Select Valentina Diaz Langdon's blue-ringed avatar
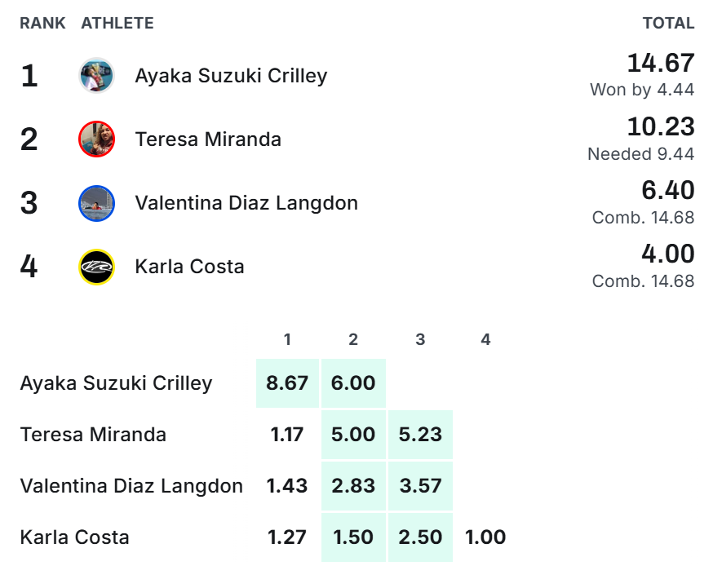713x588 pixels. coord(96,203)
